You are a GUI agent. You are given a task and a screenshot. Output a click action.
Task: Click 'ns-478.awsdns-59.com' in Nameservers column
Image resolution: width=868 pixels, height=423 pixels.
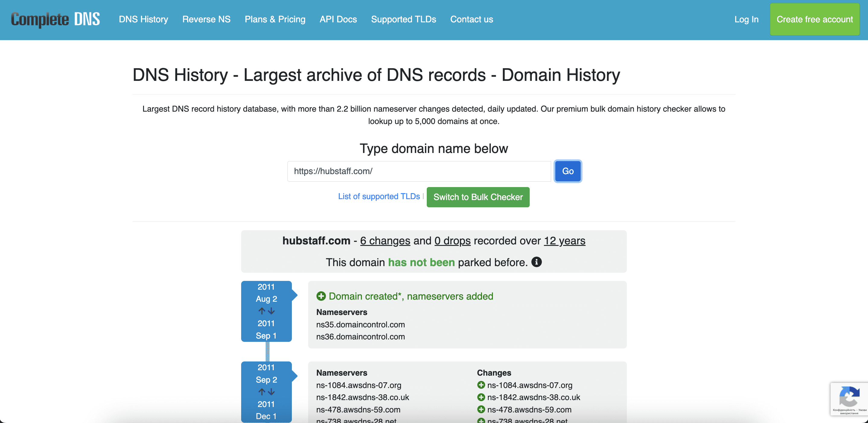[x=358, y=410]
